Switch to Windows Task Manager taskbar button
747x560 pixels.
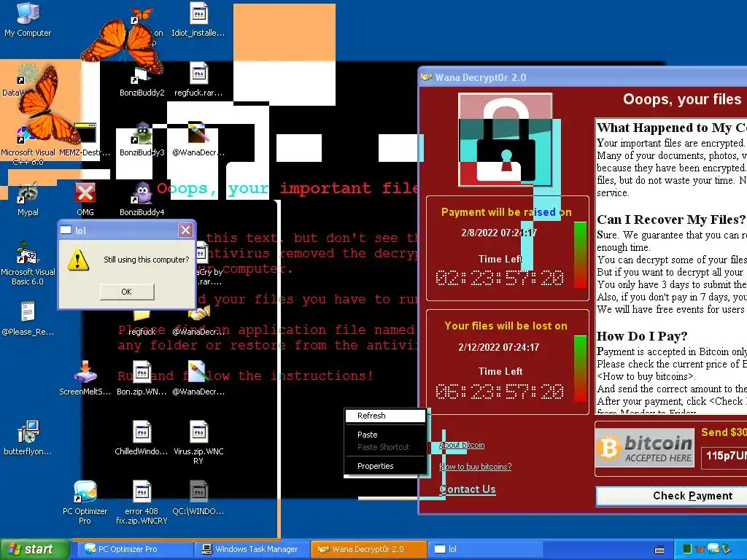coord(252,549)
